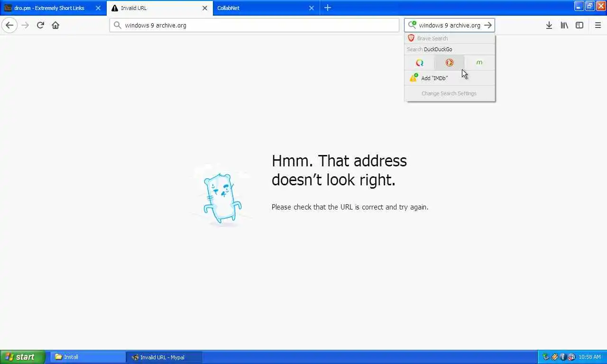Click Invalid URL - Mypal taskbar button
Viewport: 607px width, 364px height.
164,357
